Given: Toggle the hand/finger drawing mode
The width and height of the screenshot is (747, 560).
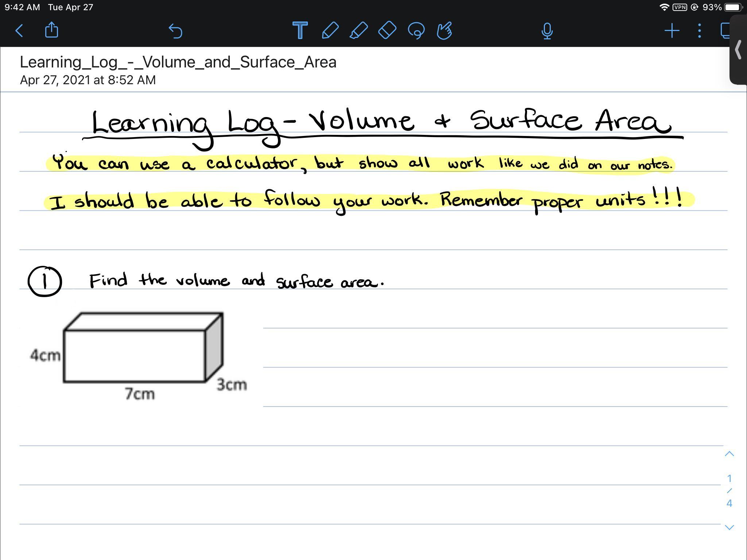Looking at the screenshot, I should pos(444,31).
